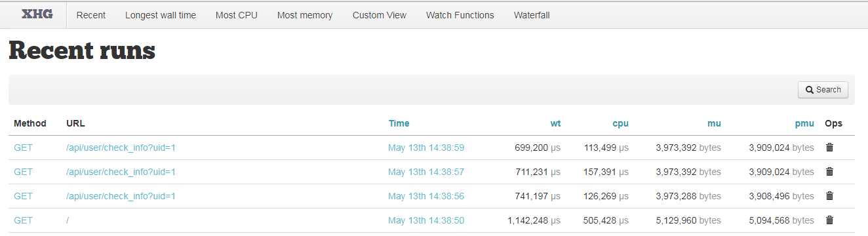Open run at May 13th 14:38:59

(426, 147)
